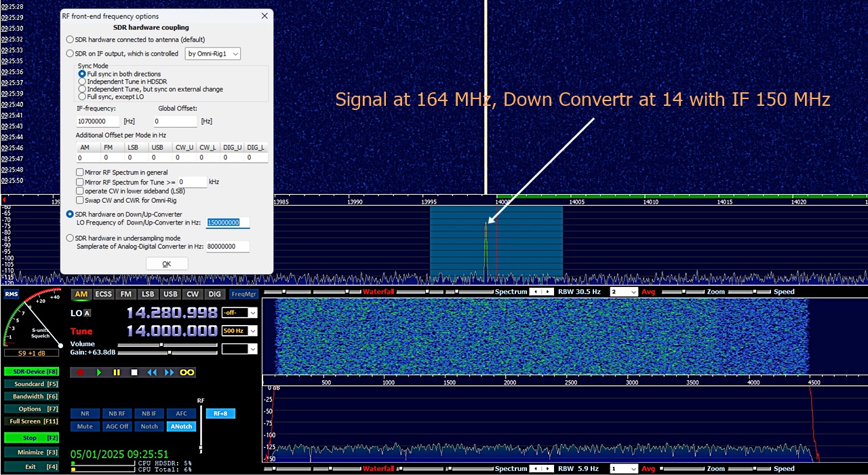Toggle ANotch on the receiver panel
Image resolution: width=868 pixels, height=475 pixels.
180,426
